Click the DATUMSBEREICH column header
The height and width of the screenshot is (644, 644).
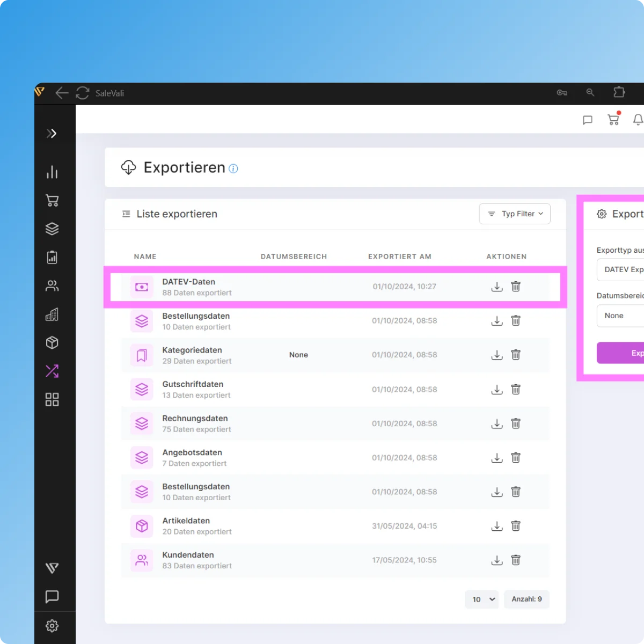point(294,257)
